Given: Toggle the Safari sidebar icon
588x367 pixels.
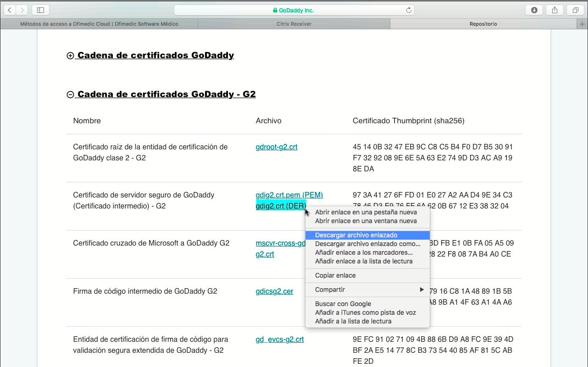Looking at the screenshot, I should tap(40, 10).
